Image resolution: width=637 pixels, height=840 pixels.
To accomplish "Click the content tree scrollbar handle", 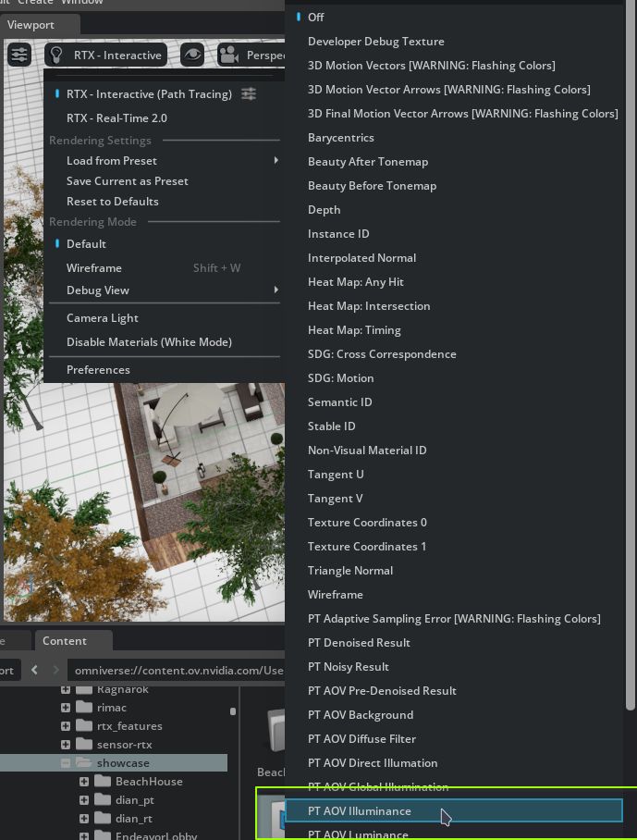I will click(x=233, y=711).
